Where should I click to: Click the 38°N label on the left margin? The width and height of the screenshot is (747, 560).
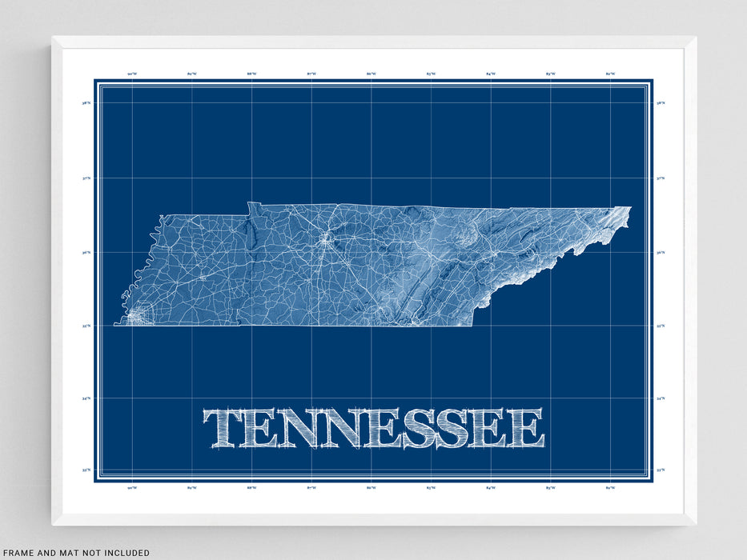pos(87,102)
